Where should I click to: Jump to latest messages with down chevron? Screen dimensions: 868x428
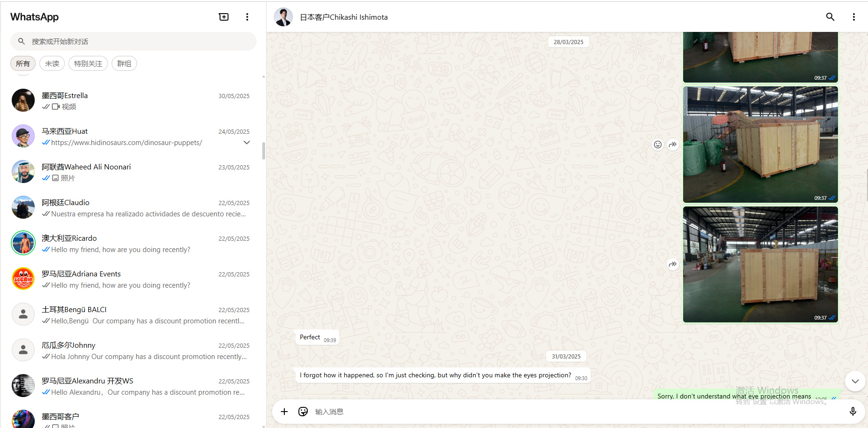(x=855, y=381)
